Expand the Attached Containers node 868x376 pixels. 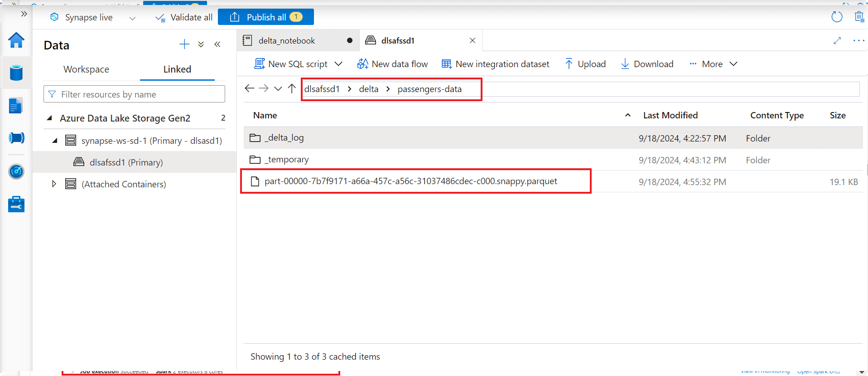pyautogui.click(x=54, y=184)
